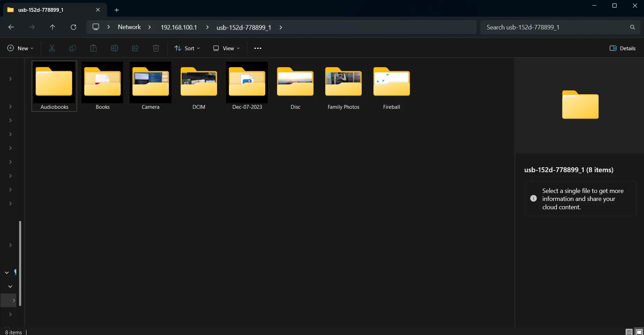Click the Refresh icon in the address bar

[x=73, y=27]
